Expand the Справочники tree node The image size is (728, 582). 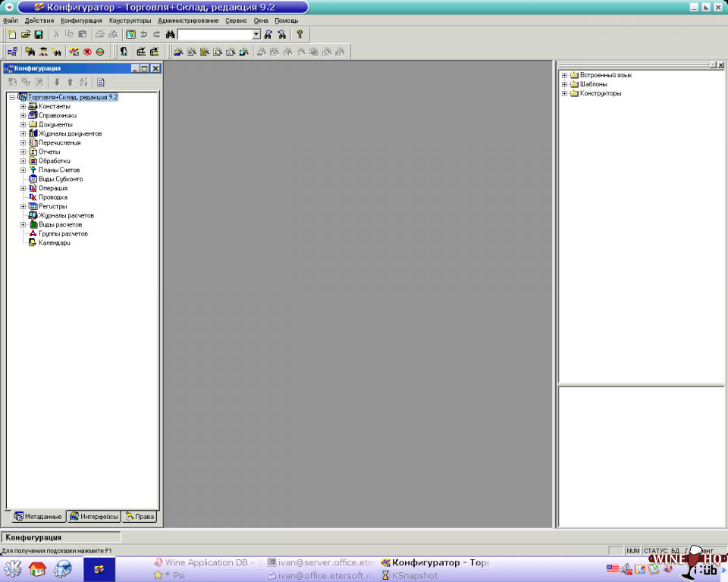[x=23, y=115]
